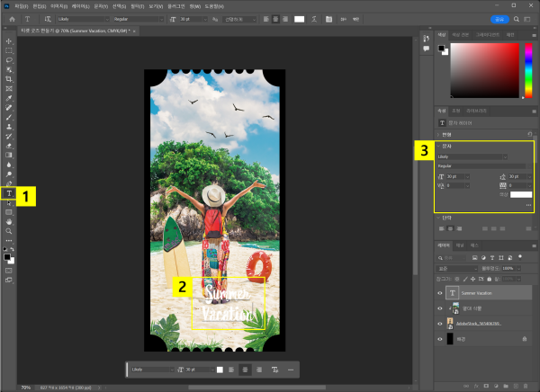The height and width of the screenshot is (392, 540).
Task: Select the Crop tool
Action: tap(9, 79)
